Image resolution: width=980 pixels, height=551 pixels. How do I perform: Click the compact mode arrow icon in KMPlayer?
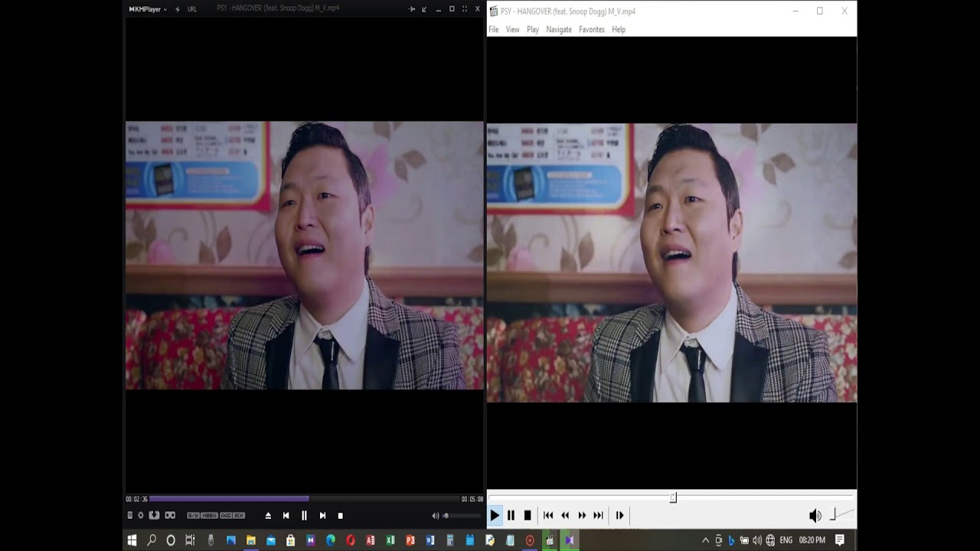click(424, 9)
